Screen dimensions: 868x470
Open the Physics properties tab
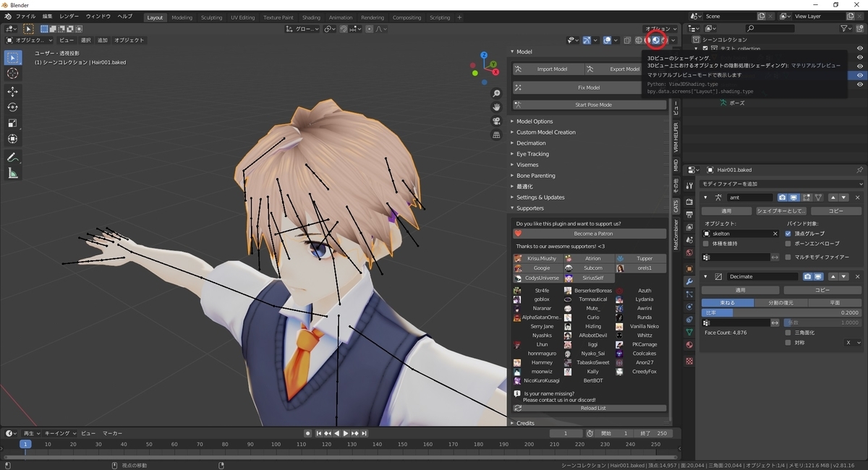click(x=689, y=307)
